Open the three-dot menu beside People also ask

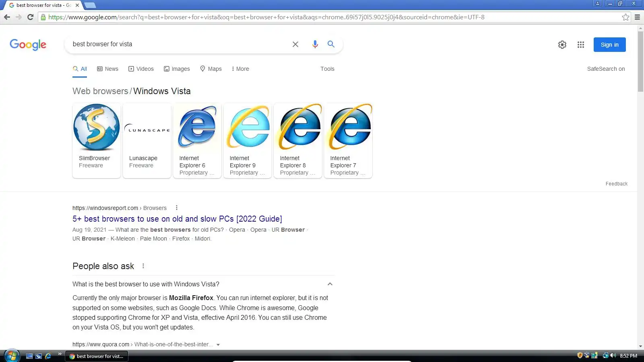[x=143, y=266]
